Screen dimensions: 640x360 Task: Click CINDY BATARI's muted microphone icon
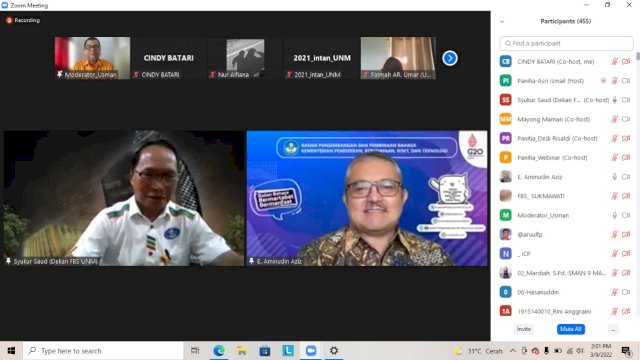(614, 62)
